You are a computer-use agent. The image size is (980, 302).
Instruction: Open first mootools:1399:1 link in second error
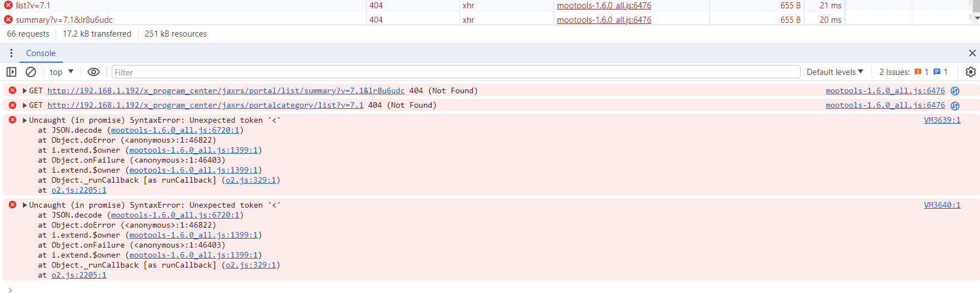193,235
